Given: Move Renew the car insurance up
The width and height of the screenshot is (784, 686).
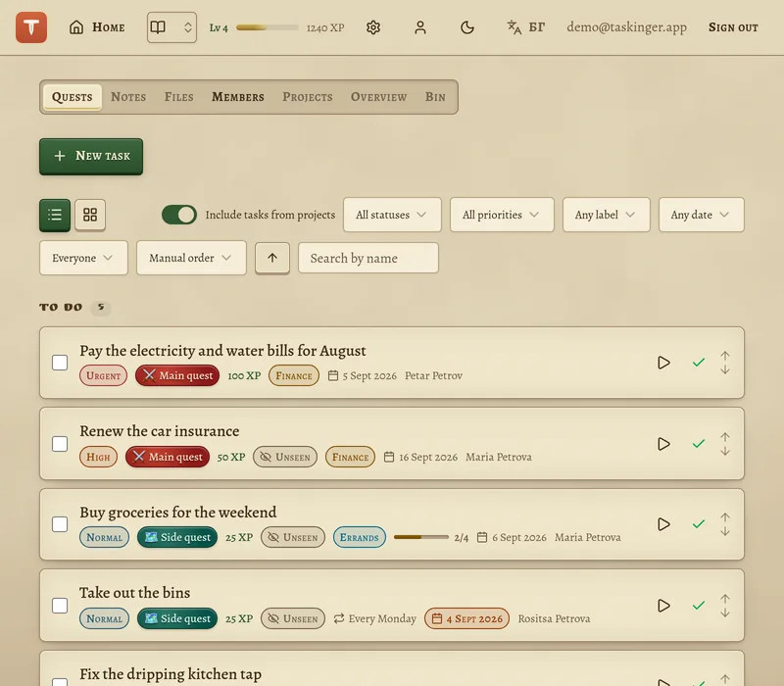Looking at the screenshot, I should (725, 437).
